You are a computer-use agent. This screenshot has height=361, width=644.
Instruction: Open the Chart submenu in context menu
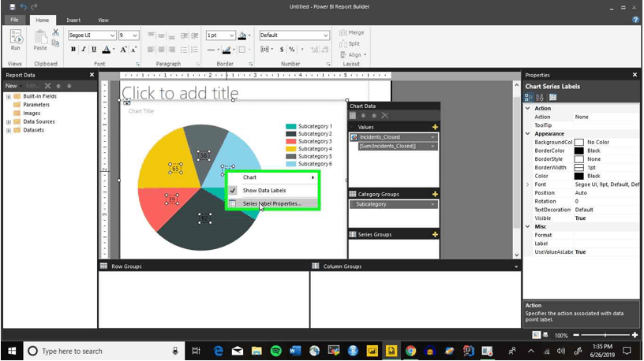pos(273,177)
